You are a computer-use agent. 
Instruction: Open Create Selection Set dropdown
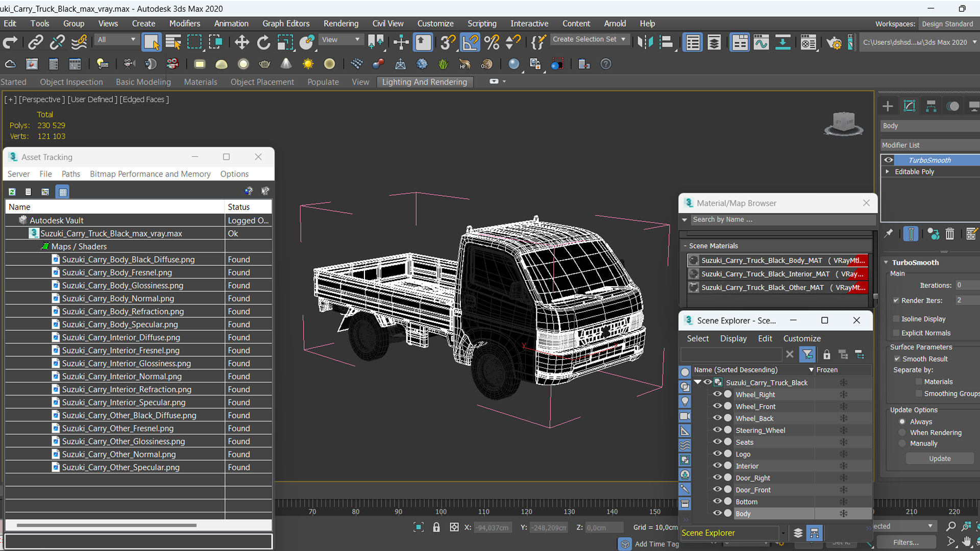point(590,39)
